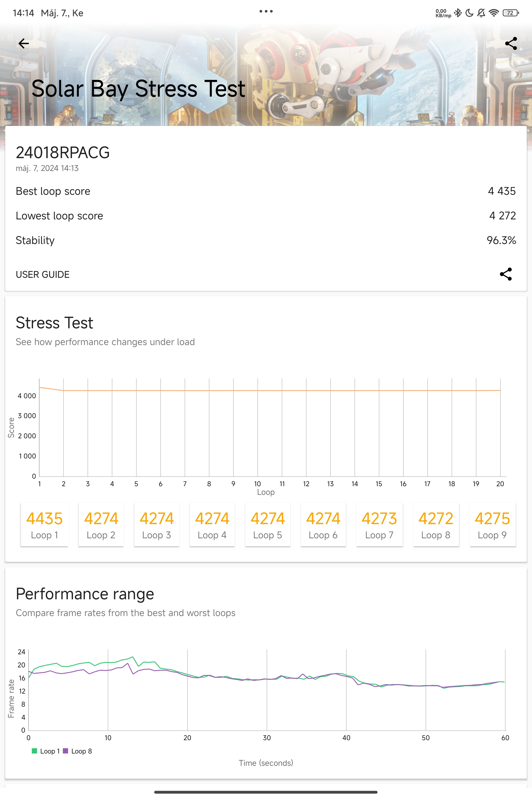Tap purple Loop 8 legend swatch
The height and width of the screenshot is (798, 532).
pyautogui.click(x=65, y=751)
